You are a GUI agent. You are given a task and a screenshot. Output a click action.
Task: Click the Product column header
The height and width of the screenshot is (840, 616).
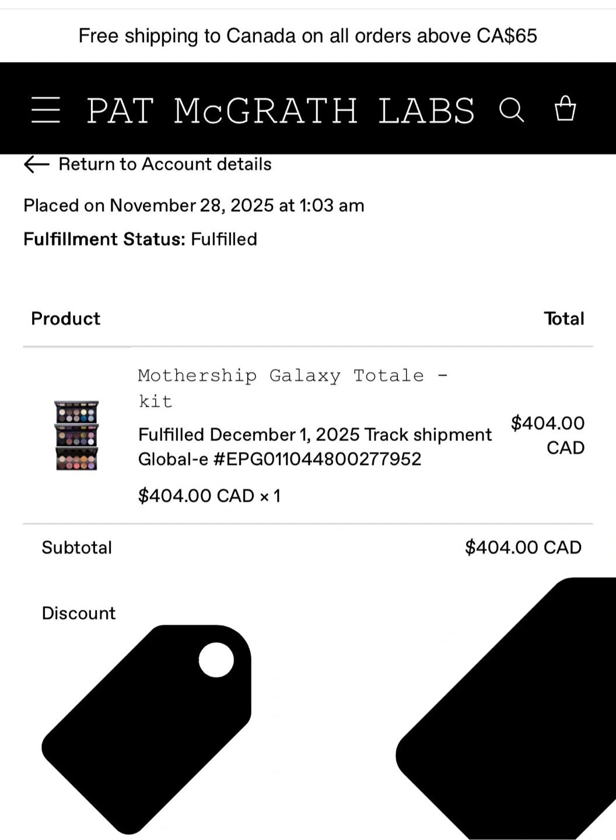click(65, 318)
